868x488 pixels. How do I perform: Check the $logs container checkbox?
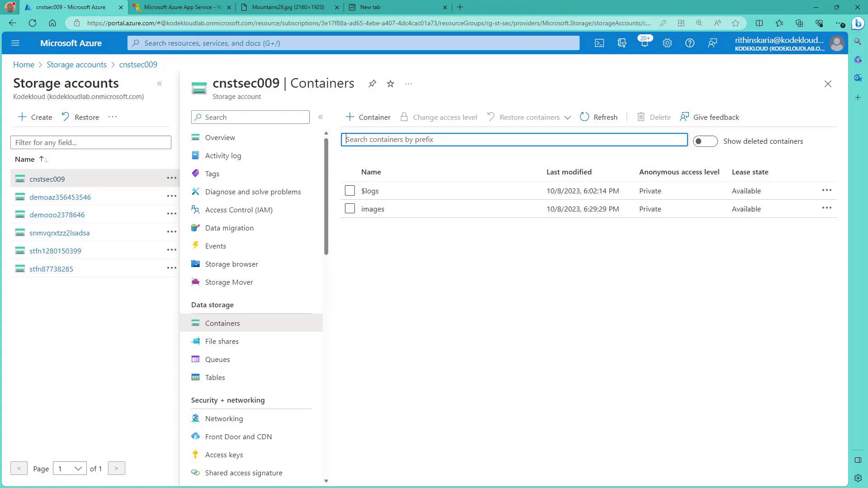[x=349, y=191]
